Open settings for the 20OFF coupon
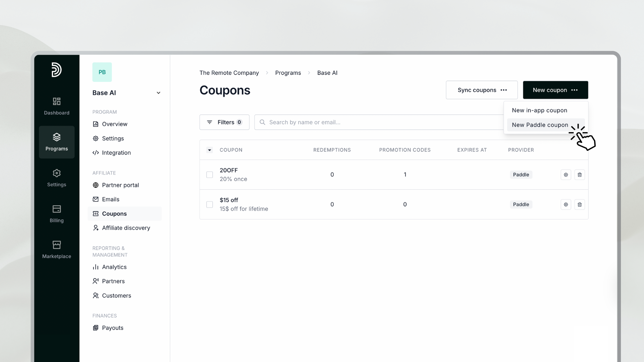This screenshot has height=362, width=644. [x=566, y=175]
